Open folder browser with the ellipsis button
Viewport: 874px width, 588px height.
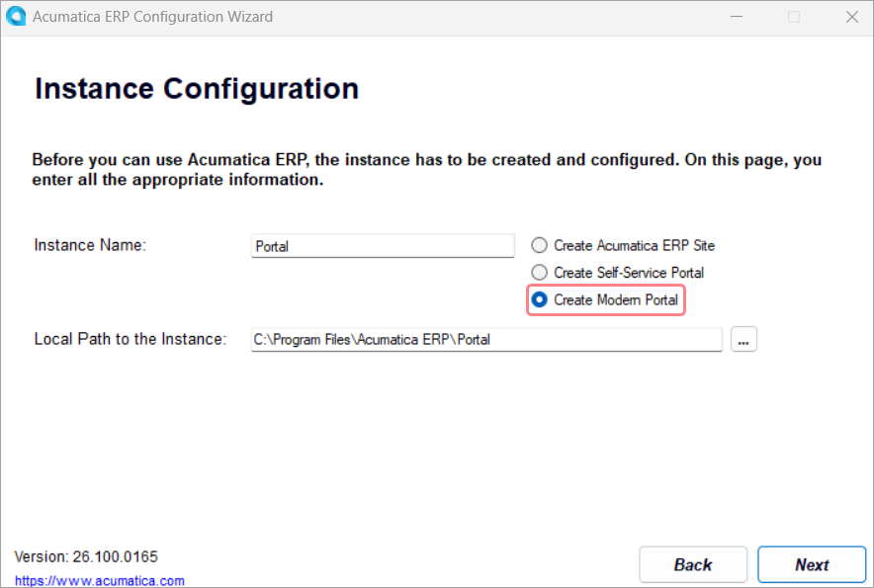click(x=743, y=339)
